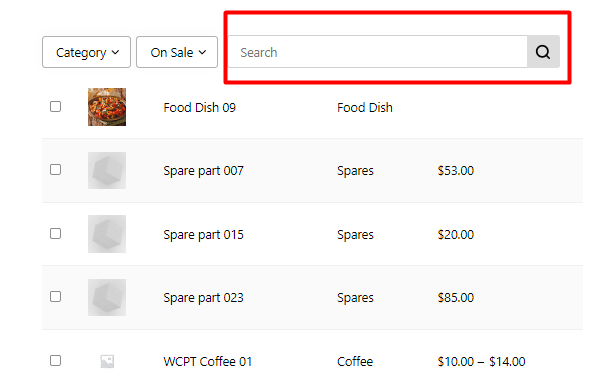This screenshot has height=390, width=605.
Task: Click the Spare part 015 placeholder image
Action: [x=107, y=234]
